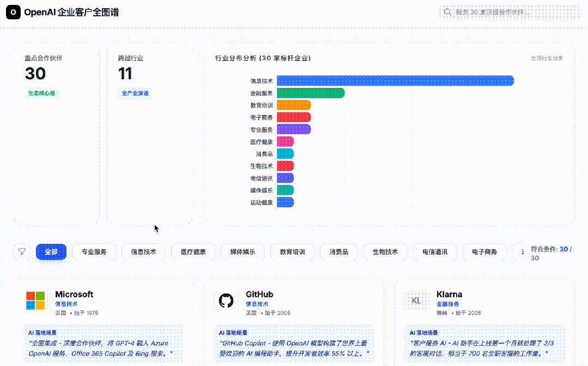588x366 pixels.
Task: Focus the partner search input field
Action: [x=510, y=12]
